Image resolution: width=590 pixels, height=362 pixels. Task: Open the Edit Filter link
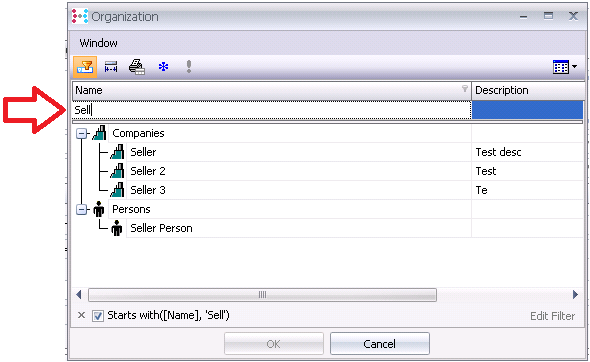[552, 316]
